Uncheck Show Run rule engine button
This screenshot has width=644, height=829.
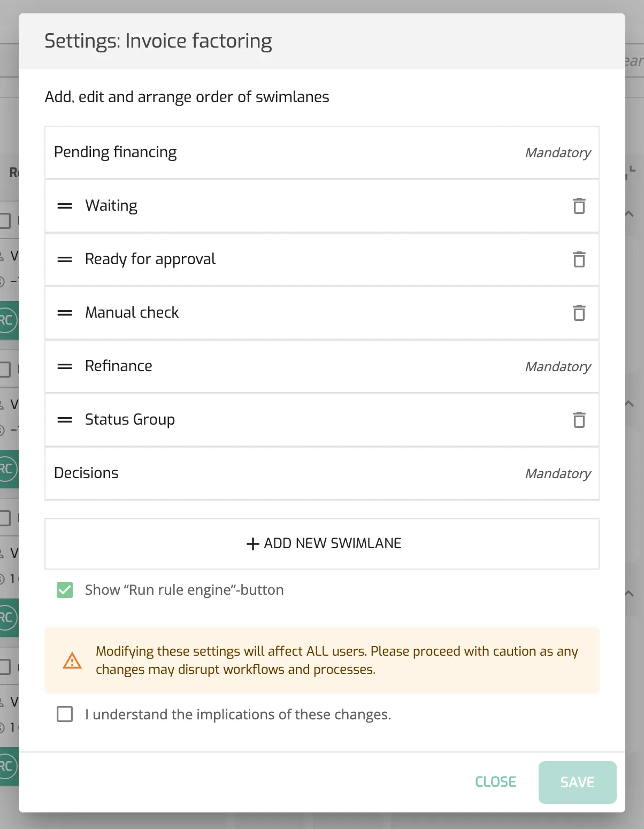65,590
